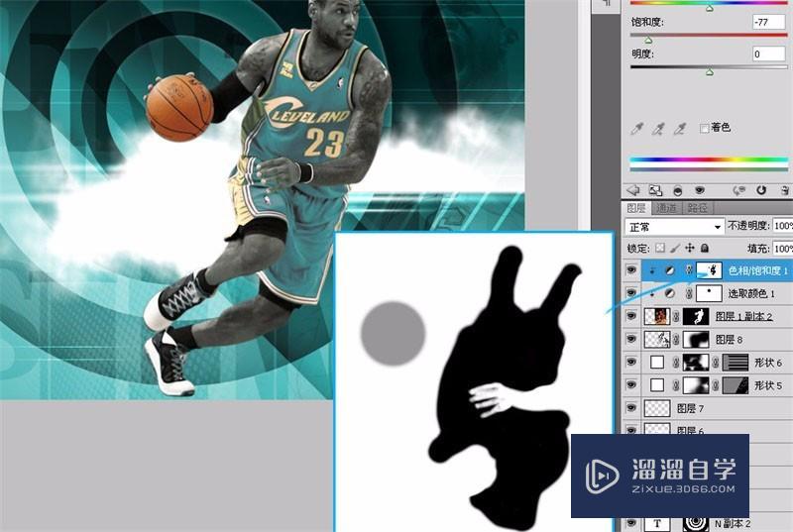The image size is (793, 532).
Task: Click the vector mask link on 形状 5
Action: point(716,385)
